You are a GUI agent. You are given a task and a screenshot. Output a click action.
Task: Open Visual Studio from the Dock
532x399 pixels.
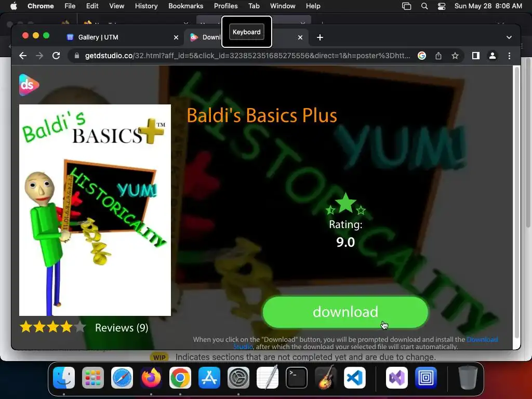point(396,378)
